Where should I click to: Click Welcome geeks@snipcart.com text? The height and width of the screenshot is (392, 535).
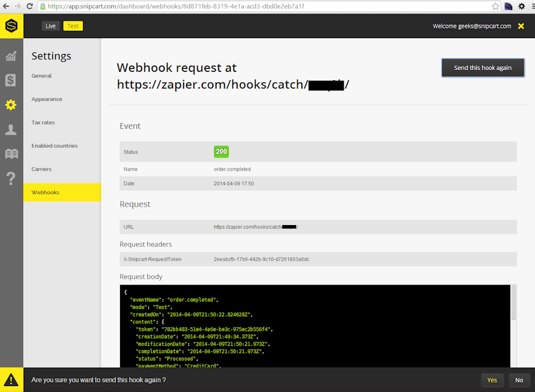point(472,26)
